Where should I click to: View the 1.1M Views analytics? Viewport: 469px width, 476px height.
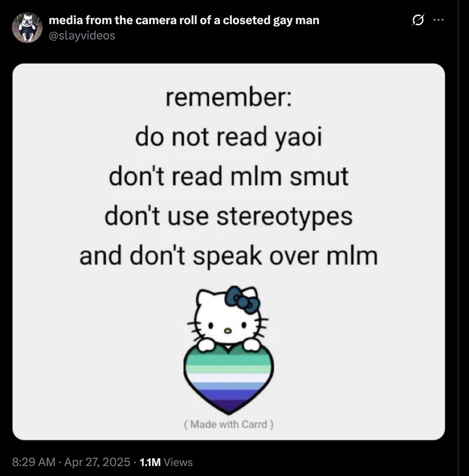166,462
